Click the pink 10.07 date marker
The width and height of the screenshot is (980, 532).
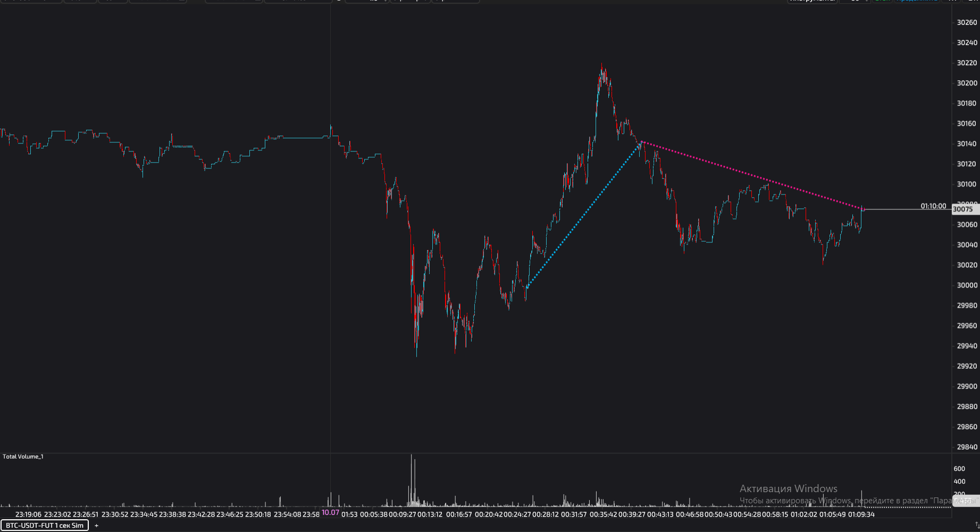point(330,513)
